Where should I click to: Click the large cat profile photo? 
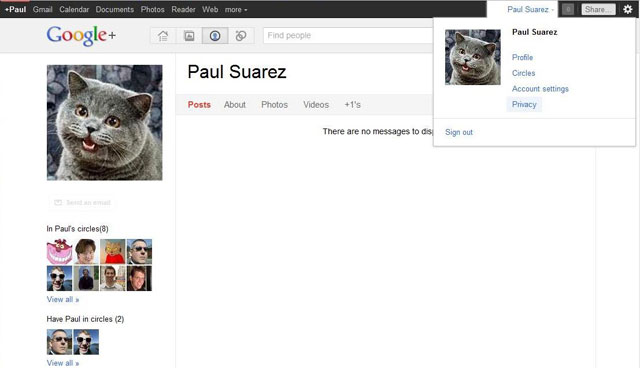(104, 122)
